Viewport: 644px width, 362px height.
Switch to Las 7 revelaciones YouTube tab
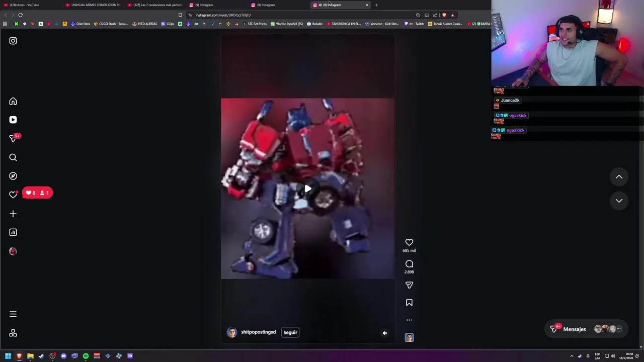(x=155, y=5)
